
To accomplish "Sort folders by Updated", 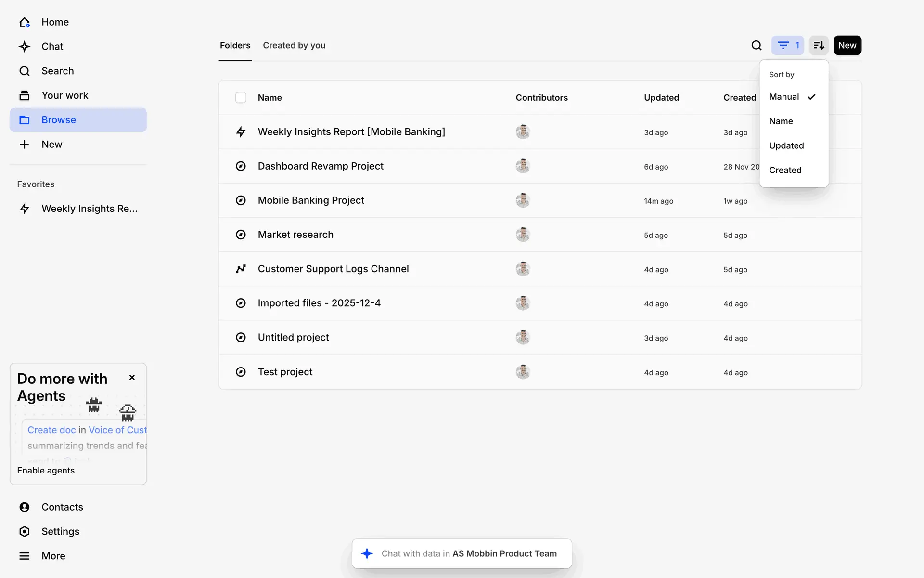I will (786, 145).
